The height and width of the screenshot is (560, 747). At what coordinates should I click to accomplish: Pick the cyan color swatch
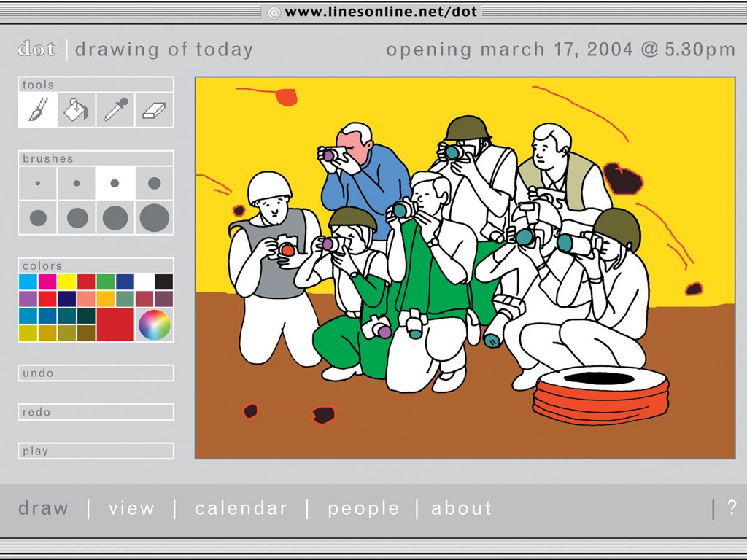click(28, 282)
